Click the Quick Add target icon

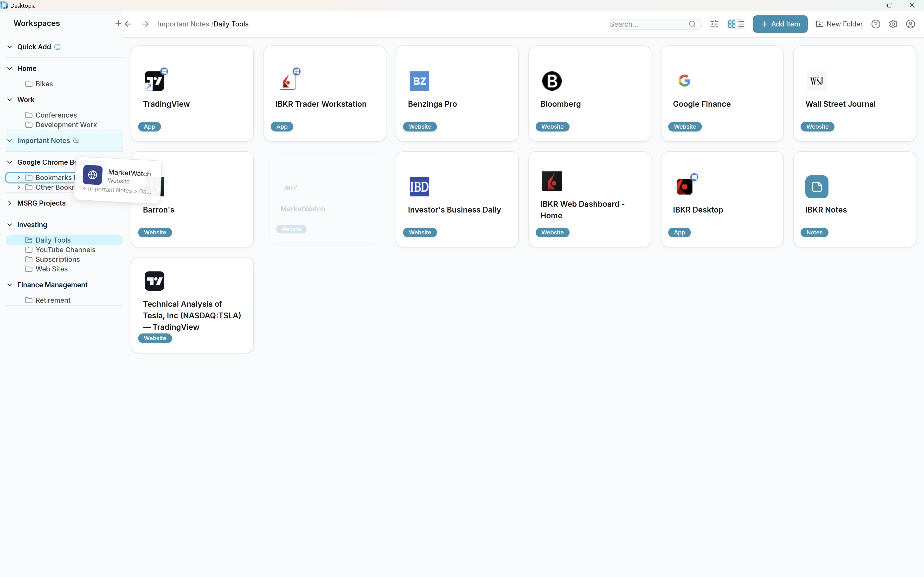57,47
